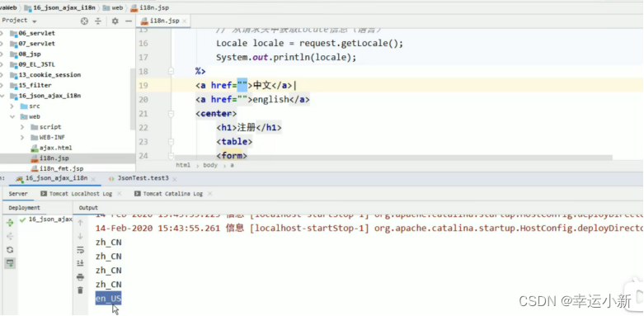Click the Down arrow in Output toolbar
Viewport: 644px width, 316px height.
click(80, 236)
